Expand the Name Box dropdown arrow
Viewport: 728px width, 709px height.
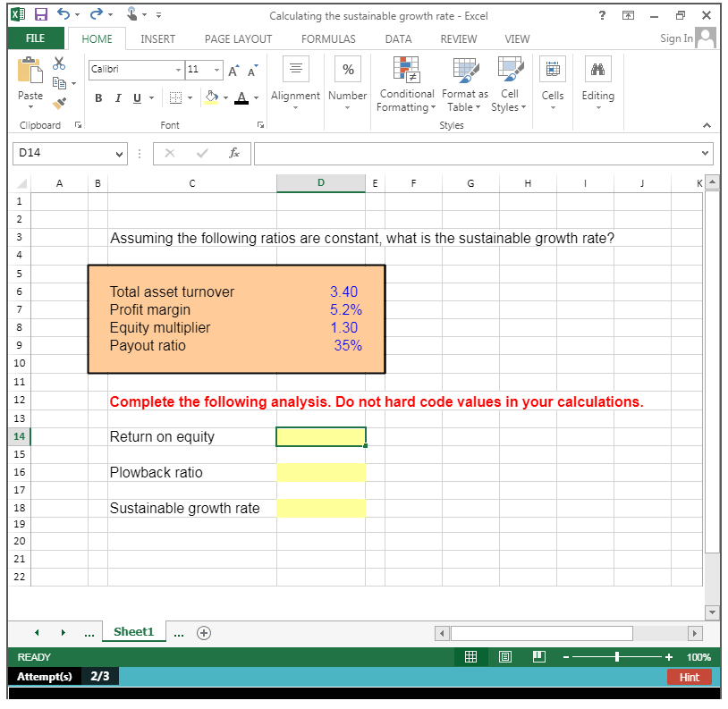[120, 154]
